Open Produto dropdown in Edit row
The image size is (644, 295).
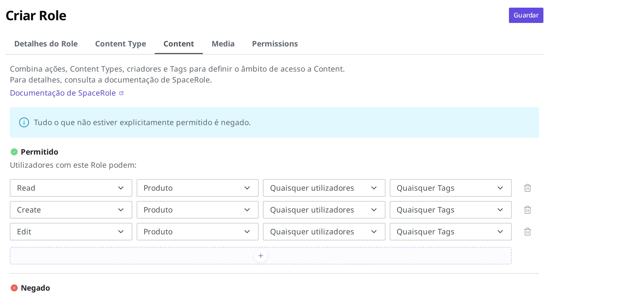point(198,232)
